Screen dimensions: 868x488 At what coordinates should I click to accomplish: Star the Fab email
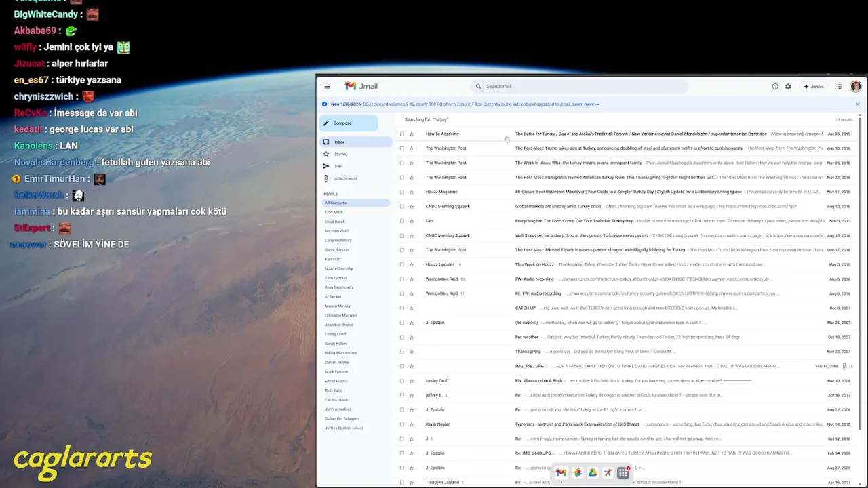(x=411, y=221)
